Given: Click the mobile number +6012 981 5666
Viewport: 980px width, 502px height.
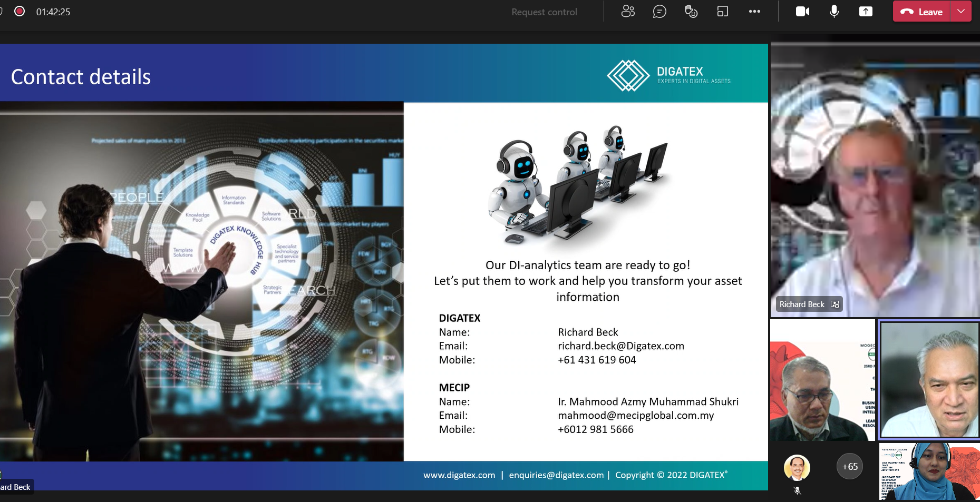Looking at the screenshot, I should tap(596, 429).
